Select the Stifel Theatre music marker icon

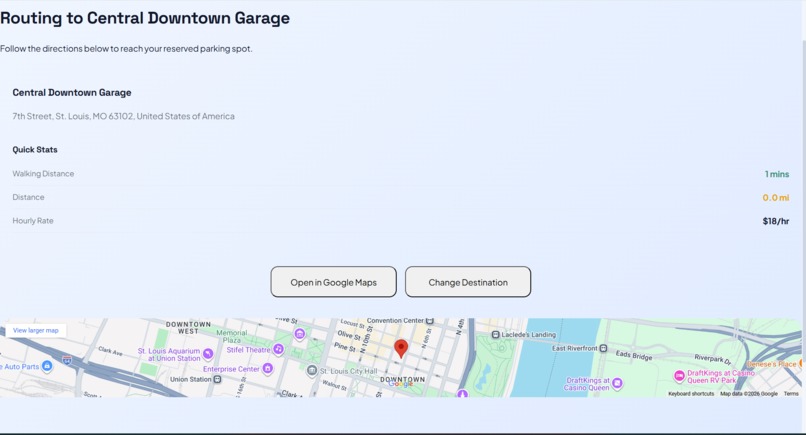278,349
